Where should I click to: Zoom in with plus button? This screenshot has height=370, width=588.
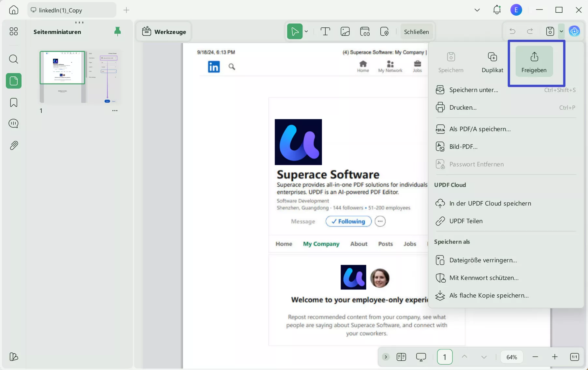[x=555, y=357]
